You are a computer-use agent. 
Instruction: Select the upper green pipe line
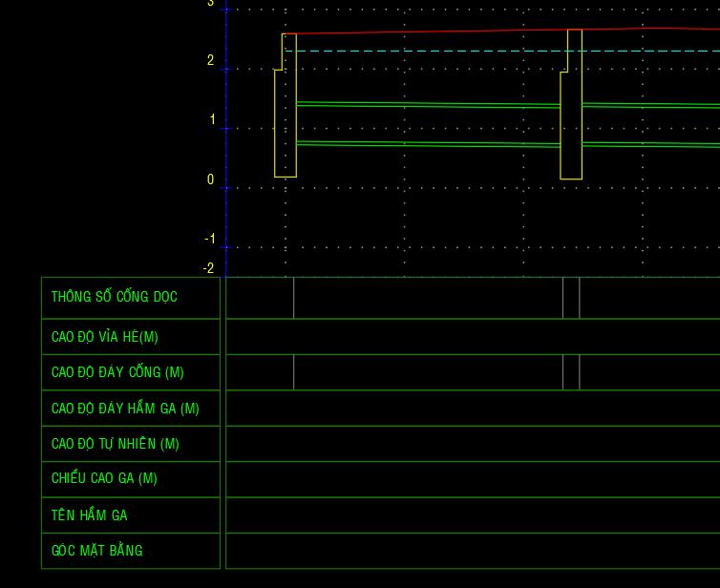coord(428,105)
